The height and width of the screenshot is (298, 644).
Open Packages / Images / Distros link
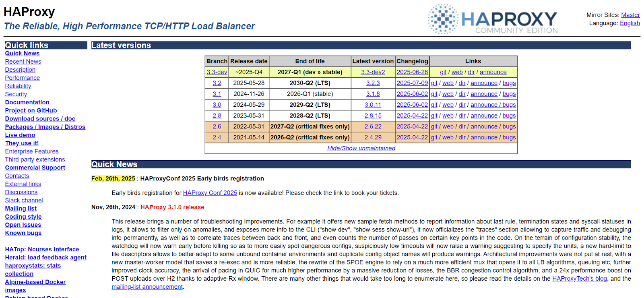(45, 127)
